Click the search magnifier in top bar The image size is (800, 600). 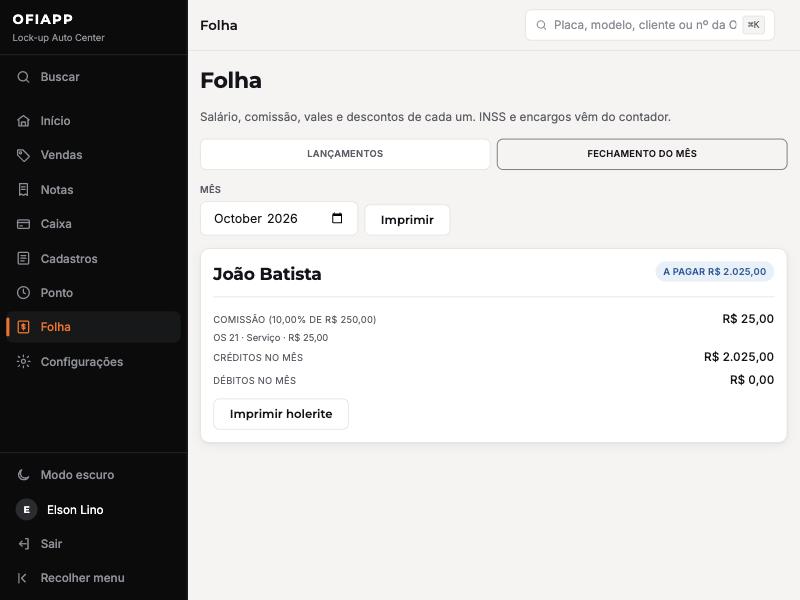(541, 25)
